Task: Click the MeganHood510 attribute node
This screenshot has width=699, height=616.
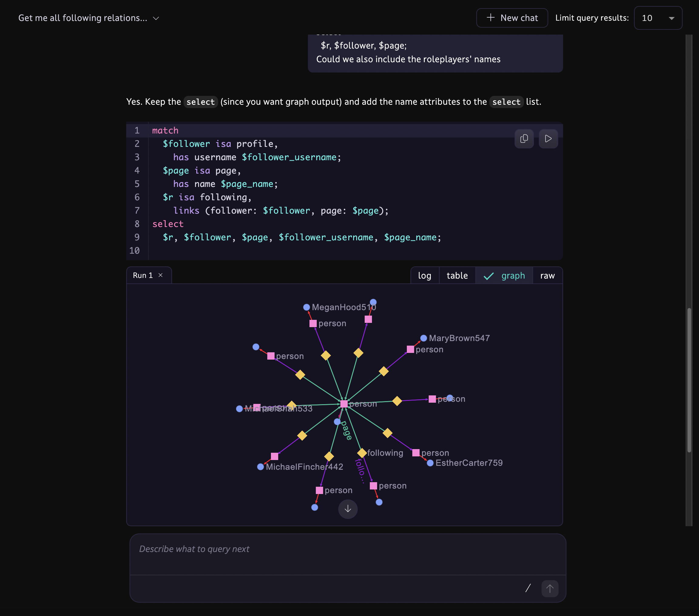Action: click(306, 307)
